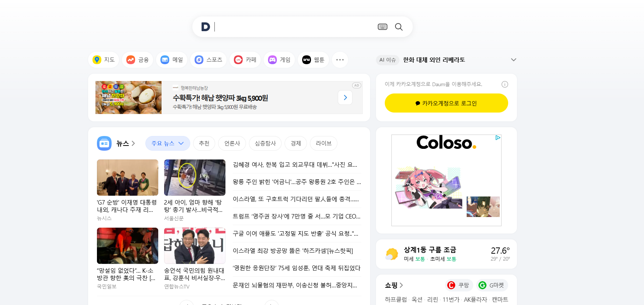Image resolution: width=644 pixels, height=305 pixels.
Task: Open headline 문재인 뇌물혐의 재판부, 이송신청 불허
Action: click(x=295, y=285)
